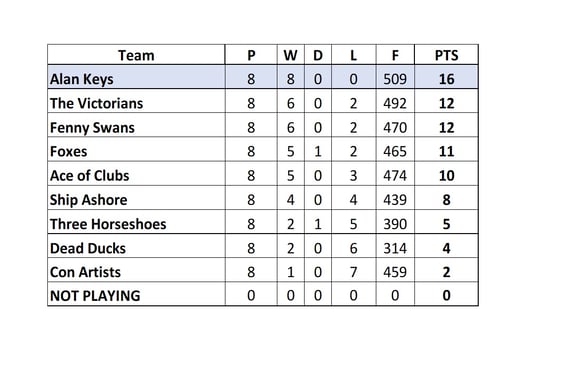Click the 509 score for Alan Keys

(395, 79)
